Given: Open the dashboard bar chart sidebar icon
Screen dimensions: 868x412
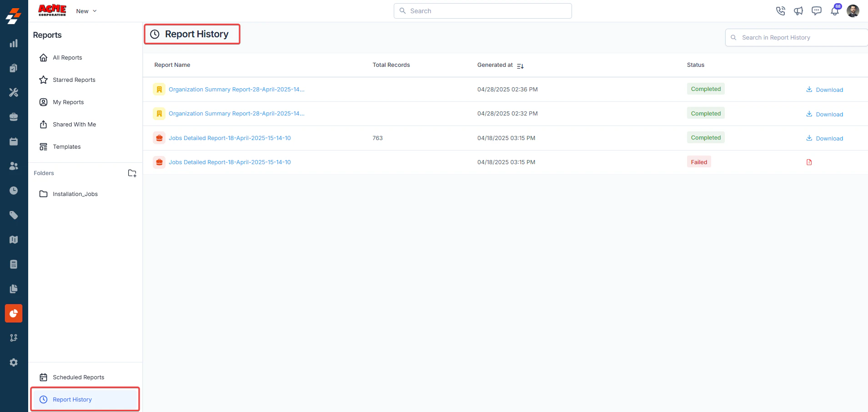Looking at the screenshot, I should tap(14, 44).
